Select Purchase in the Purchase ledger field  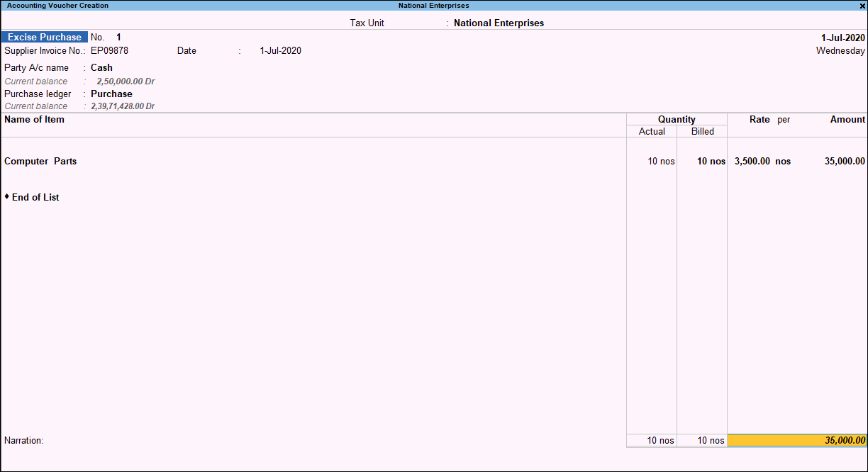(x=111, y=94)
